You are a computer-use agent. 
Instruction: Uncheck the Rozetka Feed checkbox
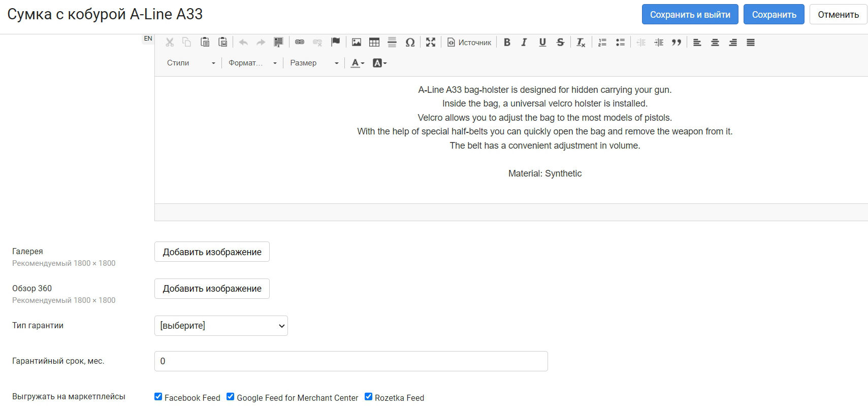[369, 397]
